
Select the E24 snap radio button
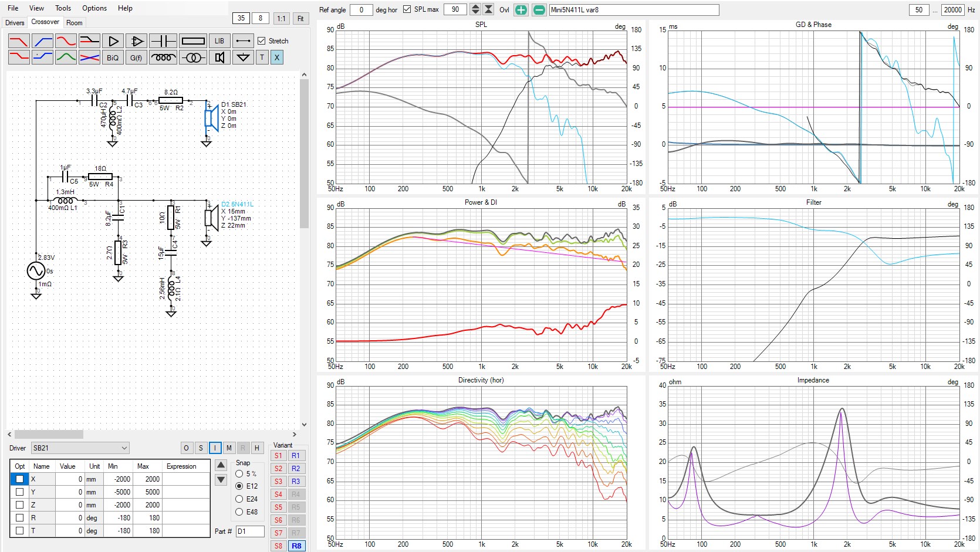pyautogui.click(x=239, y=499)
